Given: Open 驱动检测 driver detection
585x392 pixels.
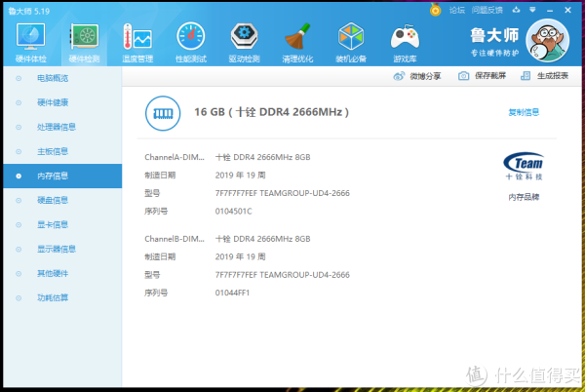Looking at the screenshot, I should point(244,43).
